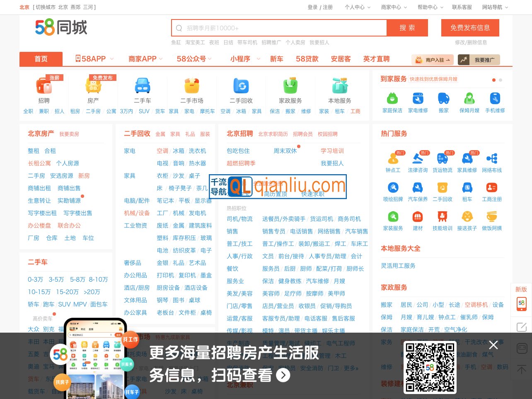Image resolution: width=532 pixels, height=399 pixels.
Task: Click the 家政服务 category icon
Action: point(290,86)
